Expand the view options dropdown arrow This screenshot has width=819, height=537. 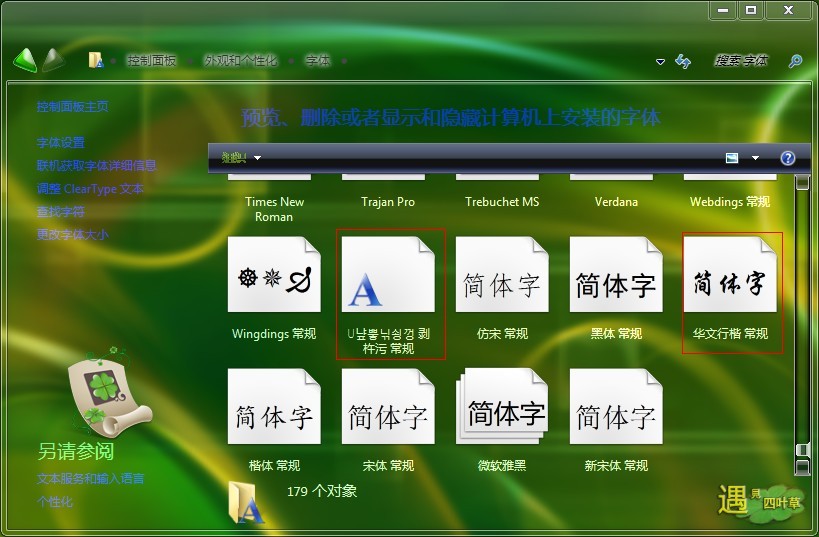click(755, 158)
